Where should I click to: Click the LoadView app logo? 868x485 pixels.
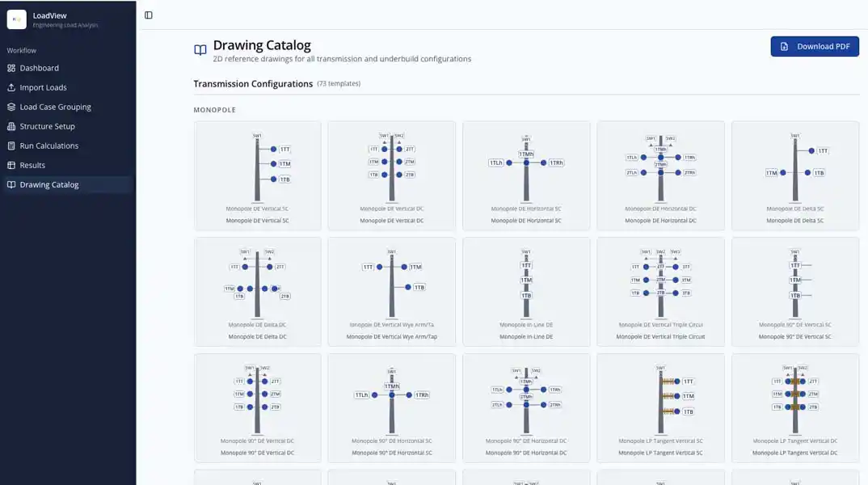click(x=17, y=19)
